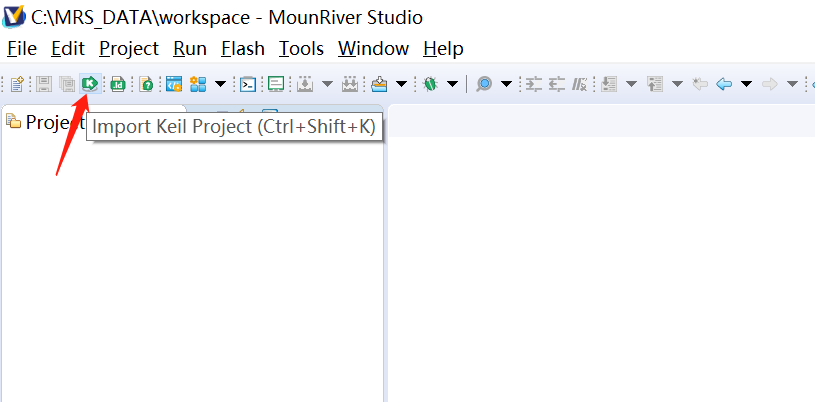
Task: Open dropdown beside gear and blue blocks icon
Action: 220,84
